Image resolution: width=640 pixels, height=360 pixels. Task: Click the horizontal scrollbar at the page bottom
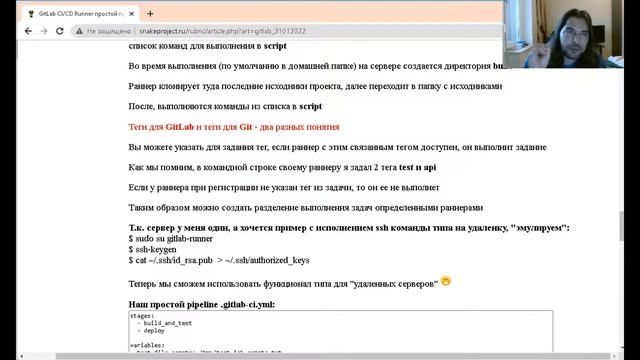[x=333, y=356]
